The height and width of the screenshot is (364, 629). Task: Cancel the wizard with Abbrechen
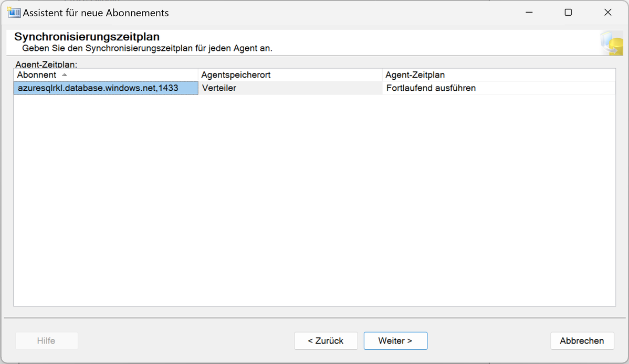(x=582, y=341)
